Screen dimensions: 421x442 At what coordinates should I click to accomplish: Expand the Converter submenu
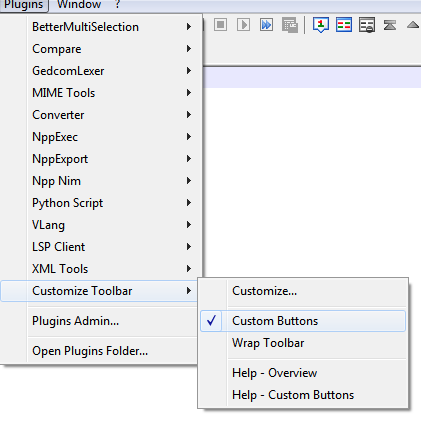pos(101,115)
